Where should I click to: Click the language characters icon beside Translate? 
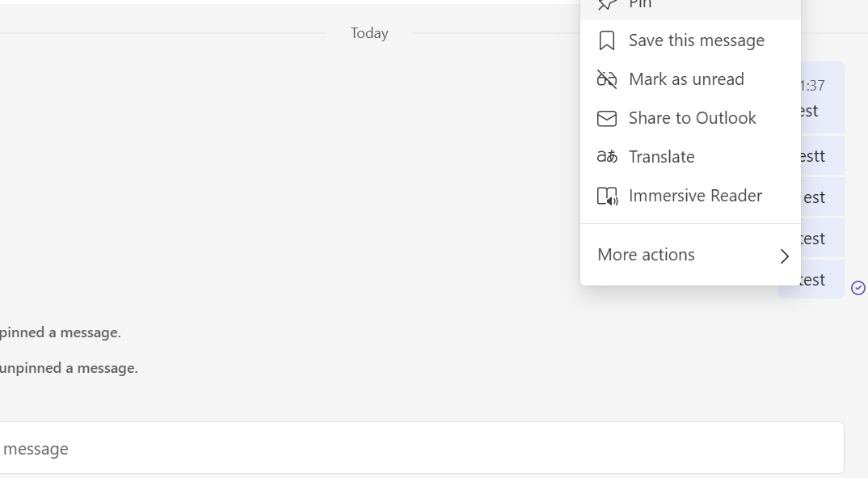click(x=607, y=156)
